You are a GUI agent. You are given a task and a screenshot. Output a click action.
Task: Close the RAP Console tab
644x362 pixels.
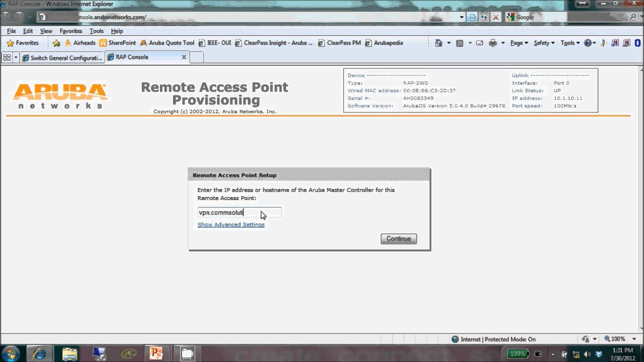pyautogui.click(x=184, y=57)
